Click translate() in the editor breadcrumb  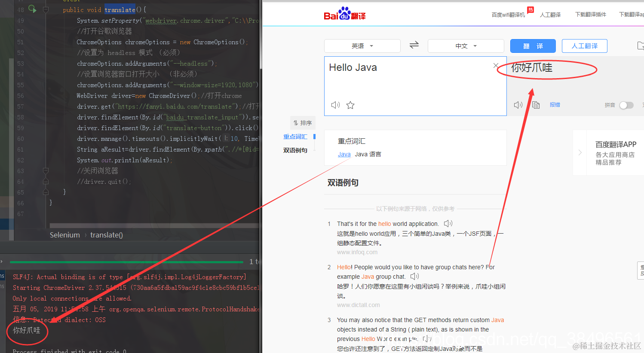tap(107, 235)
